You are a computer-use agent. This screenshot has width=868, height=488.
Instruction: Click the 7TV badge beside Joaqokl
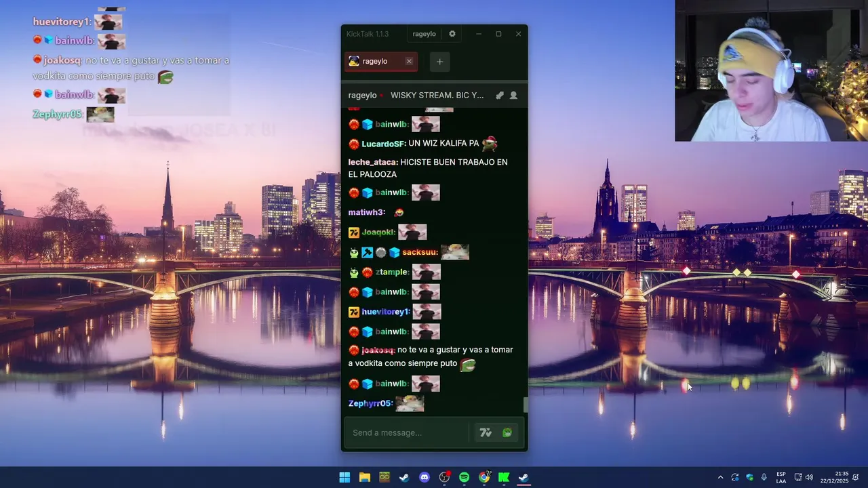[x=353, y=232]
